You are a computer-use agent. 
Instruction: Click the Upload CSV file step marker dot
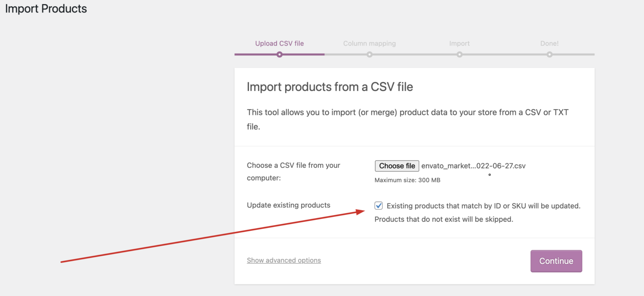[279, 54]
